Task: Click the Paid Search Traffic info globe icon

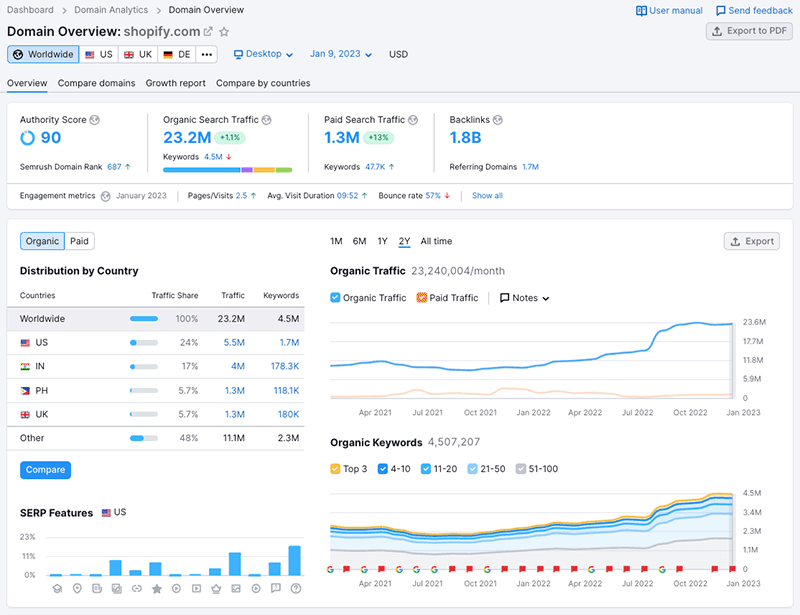Action: pyautogui.click(x=413, y=120)
